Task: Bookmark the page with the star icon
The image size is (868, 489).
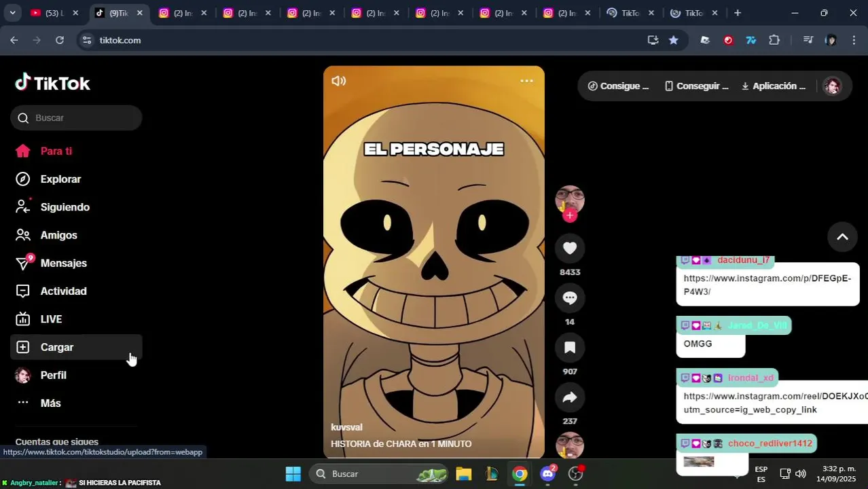Action: coord(673,40)
